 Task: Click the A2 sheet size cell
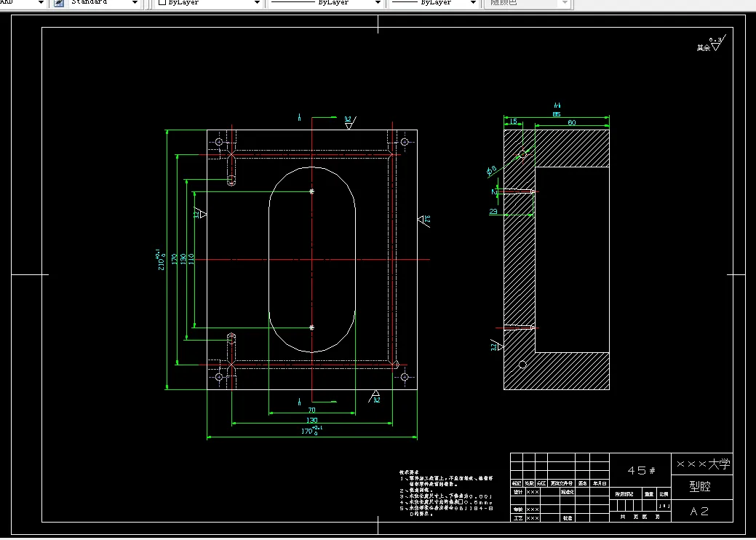702,511
